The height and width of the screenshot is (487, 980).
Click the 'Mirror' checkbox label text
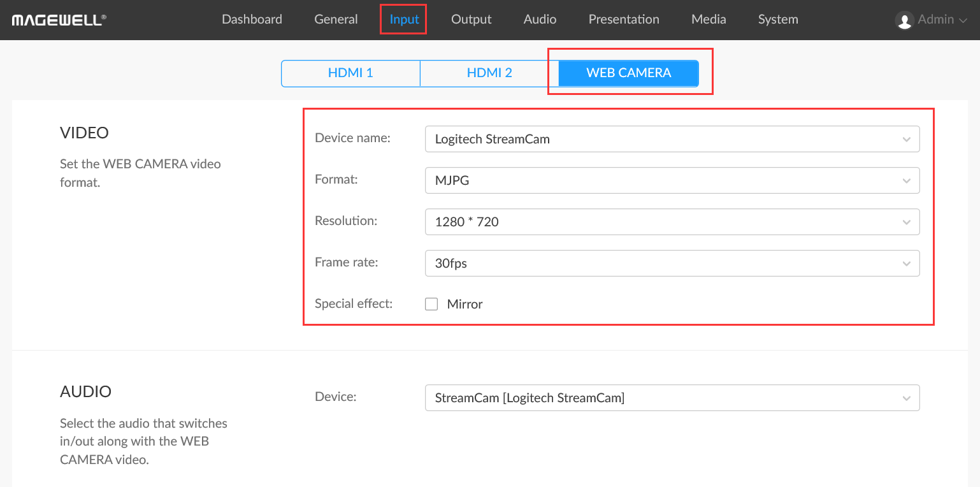coord(465,304)
